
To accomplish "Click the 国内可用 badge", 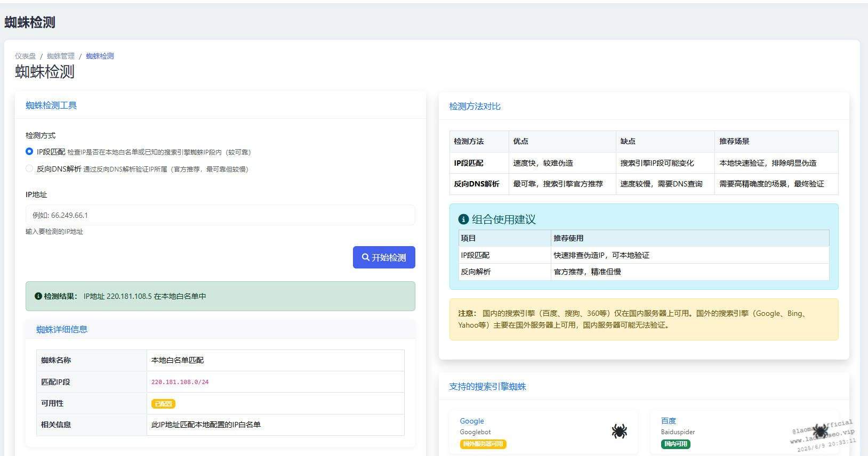I will (676, 444).
